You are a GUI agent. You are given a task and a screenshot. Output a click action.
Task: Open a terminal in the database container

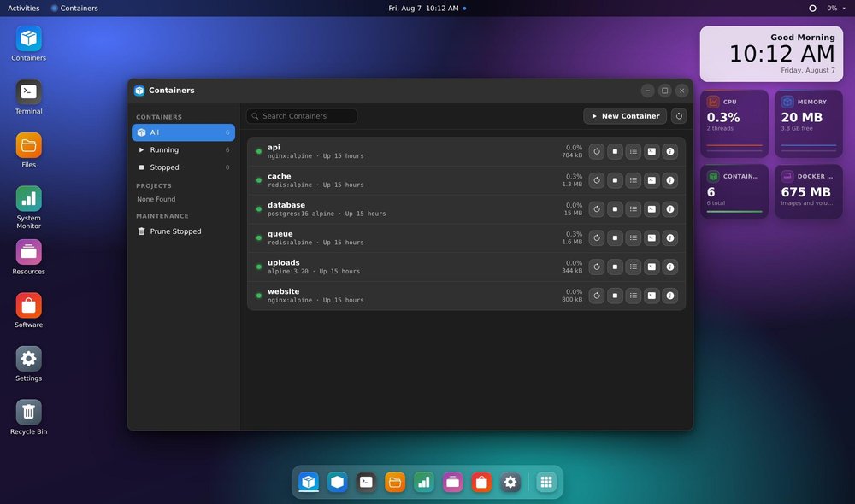[x=652, y=209]
